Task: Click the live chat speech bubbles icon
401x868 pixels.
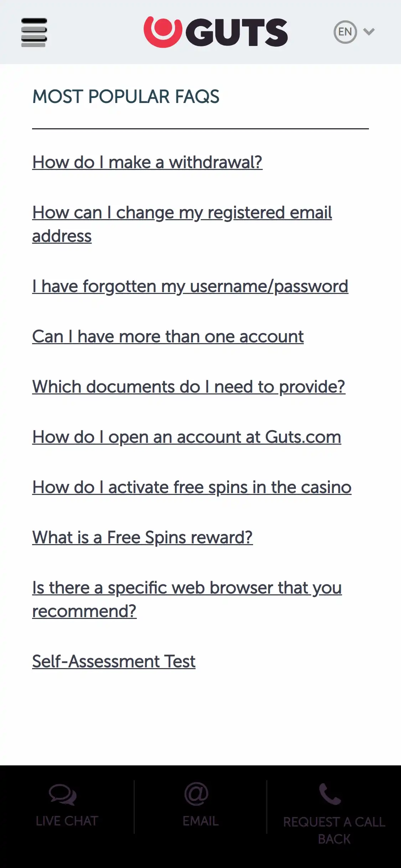Action: 62,795
